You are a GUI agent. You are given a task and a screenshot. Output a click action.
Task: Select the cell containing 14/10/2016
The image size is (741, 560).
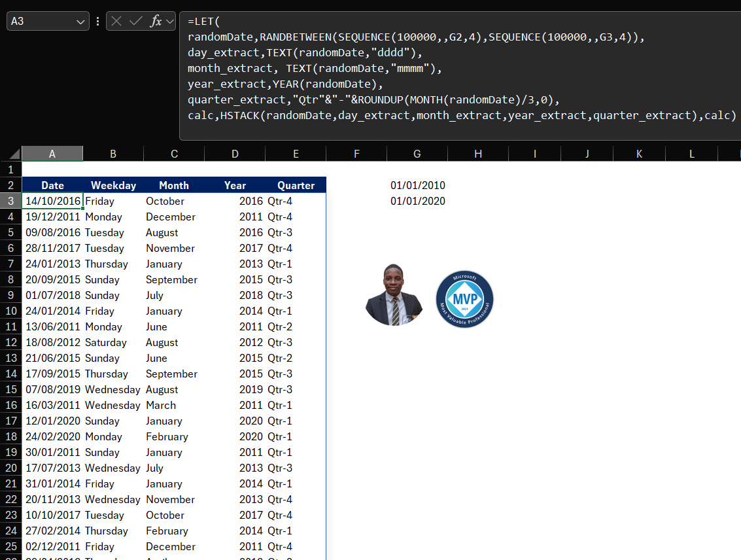[x=52, y=201]
